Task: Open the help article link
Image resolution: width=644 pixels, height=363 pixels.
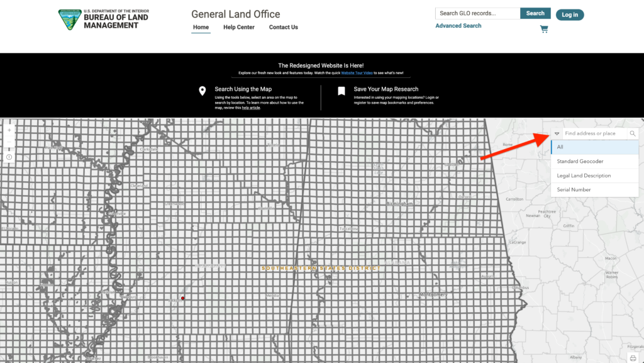Action: coord(251,108)
